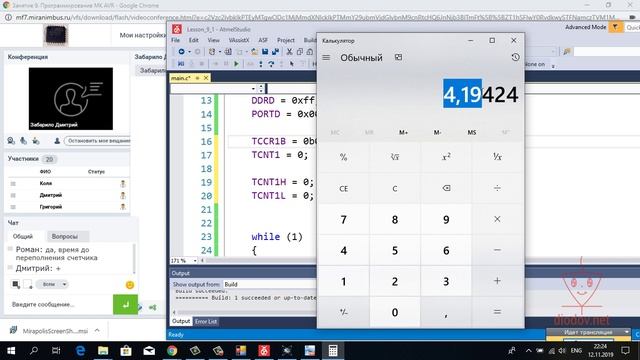Open the Calculator taskbar icon
The image size is (640, 360).
[333, 351]
